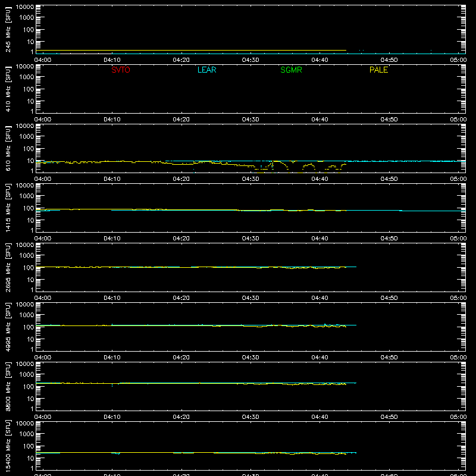Select the 2695 MHz [SFU] axis title

tap(8, 268)
